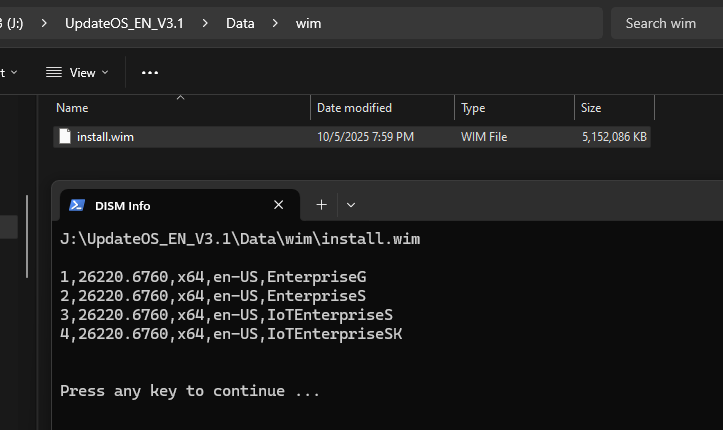Expand chevron before UpdateOS_EN_V3.1 breadcrumb
This screenshot has width=723, height=430.
pyautogui.click(x=45, y=22)
